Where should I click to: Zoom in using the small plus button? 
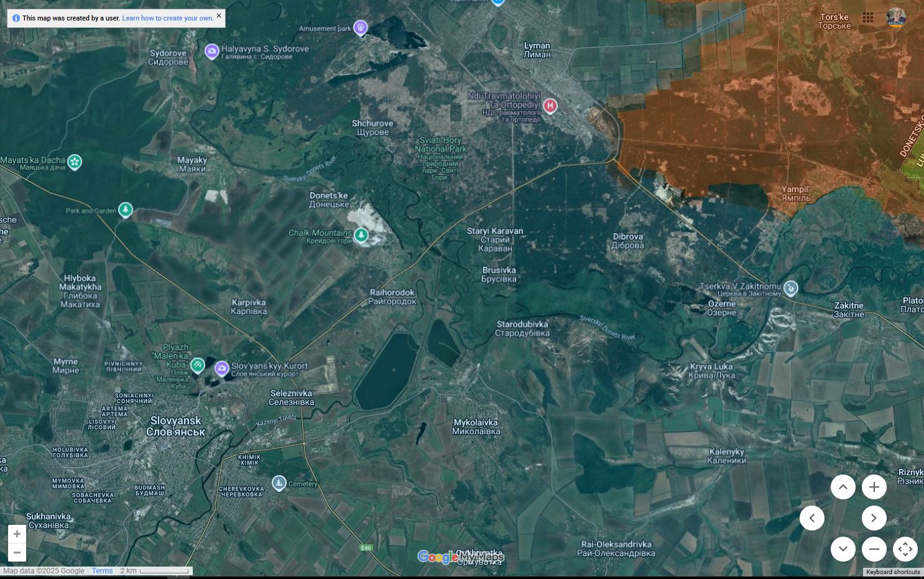pyautogui.click(x=17, y=534)
